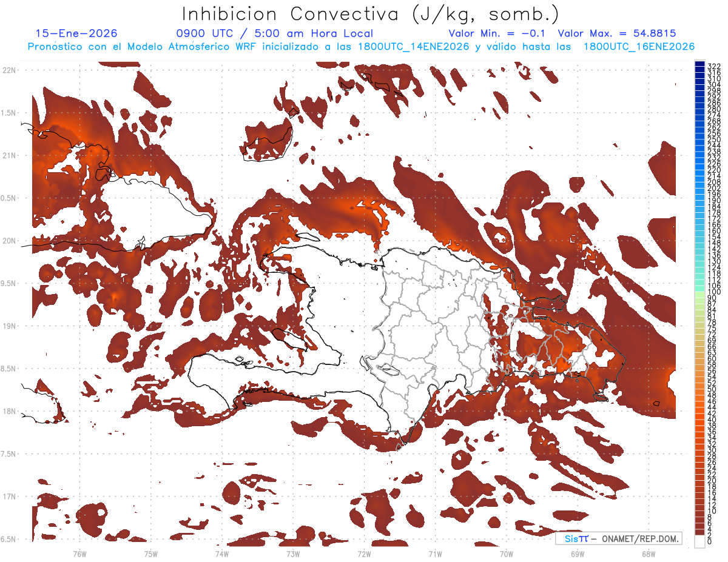The image size is (728, 562).
Task: Click the "SisTT - ONAMET/REP.DOM." credit box
Action: pos(619,538)
